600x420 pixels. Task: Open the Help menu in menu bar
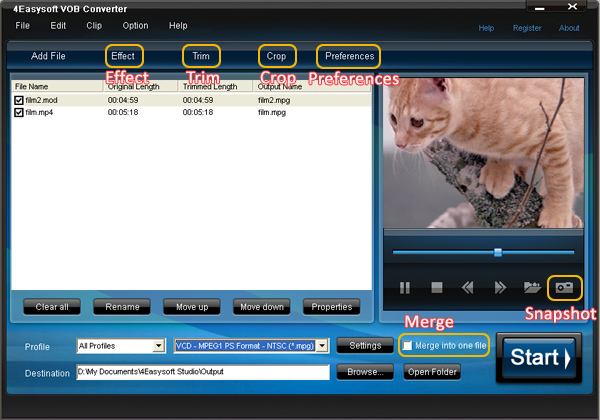pos(178,26)
